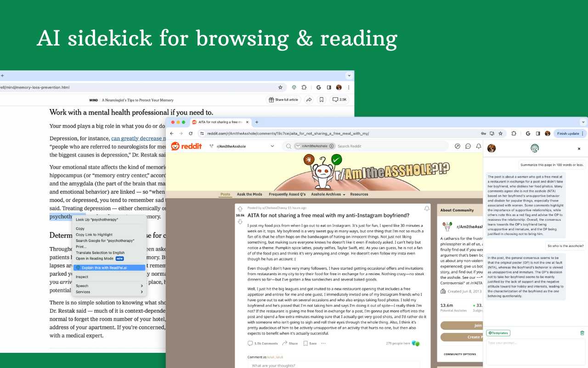Open the Assk the Mods tab
This screenshot has height=368, width=588.
pyautogui.click(x=249, y=194)
